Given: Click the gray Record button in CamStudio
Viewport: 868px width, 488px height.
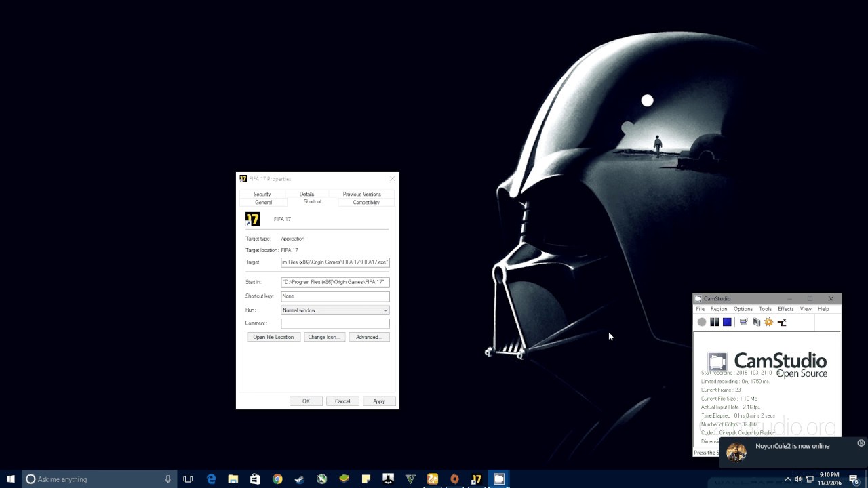Looking at the screenshot, I should [x=702, y=322].
